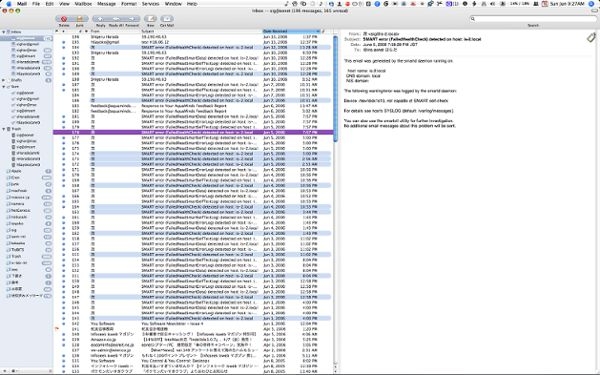Viewport: 600px width, 375px height.
Task: Select the Apple mailbox folder
Action: [16, 171]
